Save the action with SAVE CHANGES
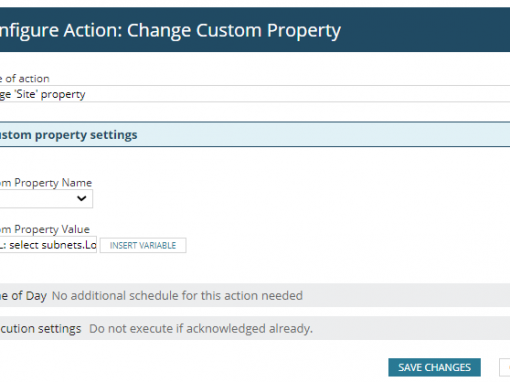 click(434, 367)
